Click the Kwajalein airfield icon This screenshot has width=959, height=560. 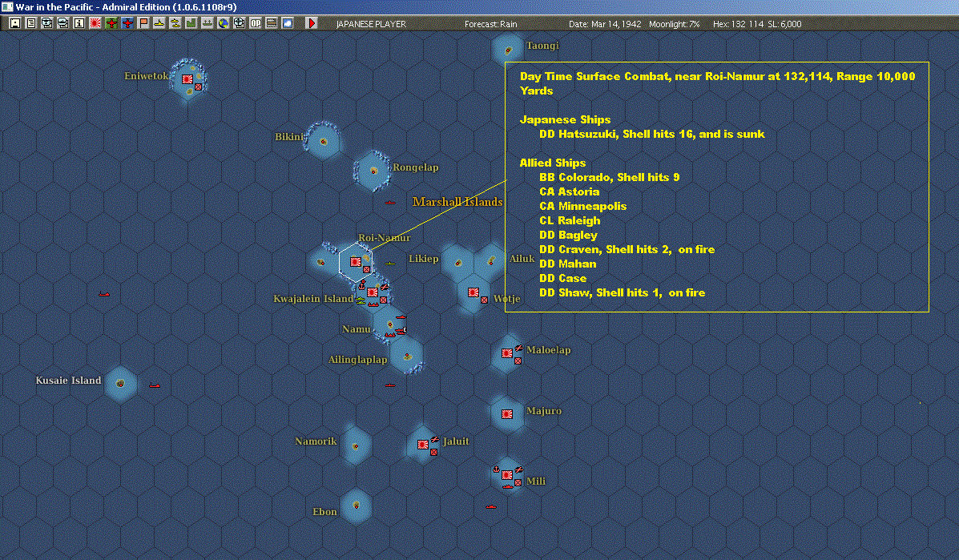(384, 286)
